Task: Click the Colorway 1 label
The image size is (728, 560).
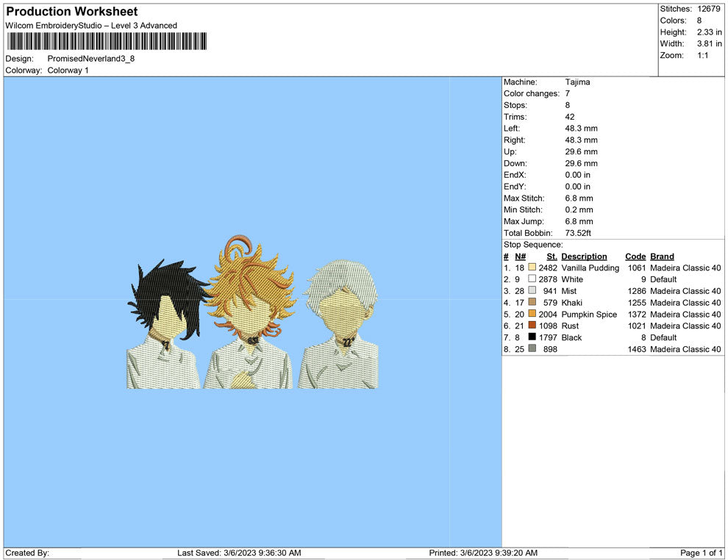Action: (x=68, y=71)
